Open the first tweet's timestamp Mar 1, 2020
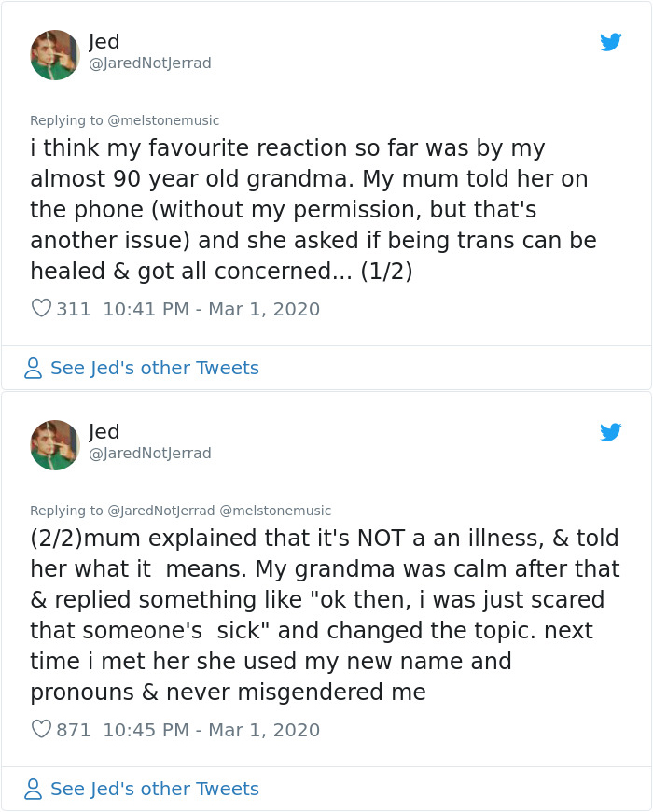 pos(201,307)
